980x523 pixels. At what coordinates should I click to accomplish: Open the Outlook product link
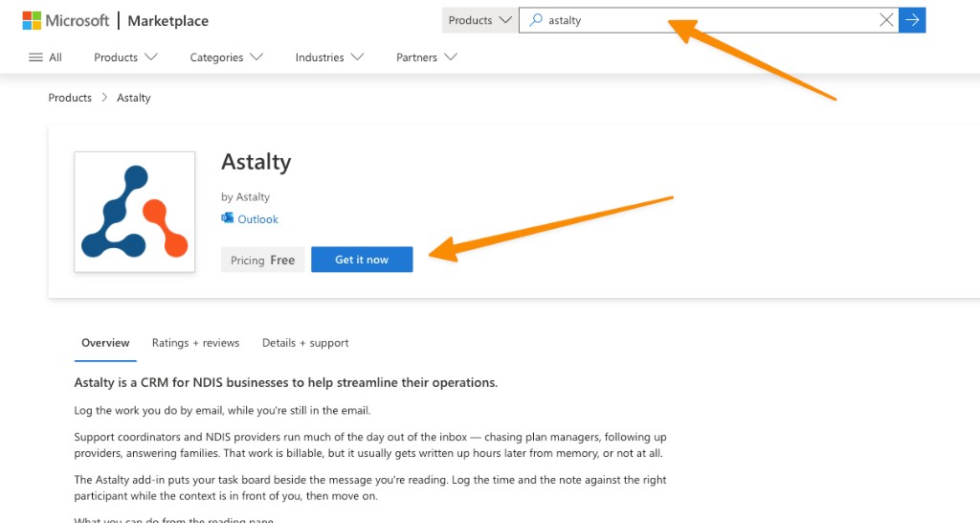257,219
